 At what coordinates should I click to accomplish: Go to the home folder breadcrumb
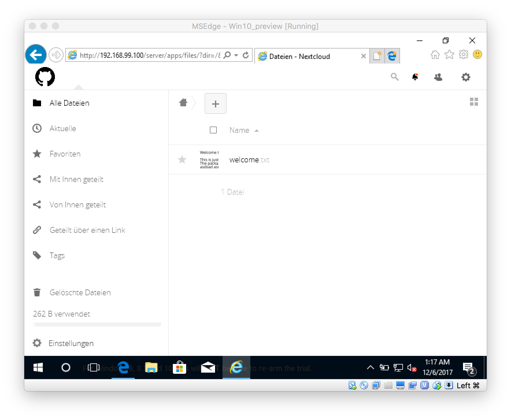pyautogui.click(x=183, y=103)
